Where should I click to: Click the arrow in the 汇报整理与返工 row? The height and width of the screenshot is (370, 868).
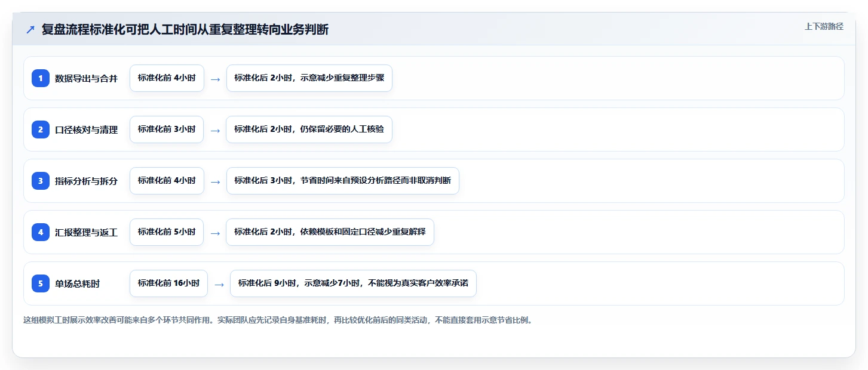tap(215, 233)
